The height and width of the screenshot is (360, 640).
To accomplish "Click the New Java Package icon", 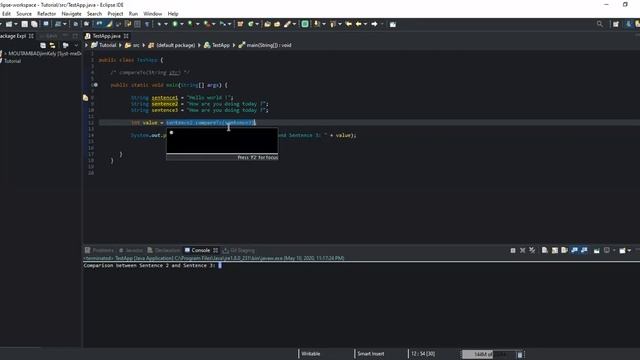I will tap(240, 24).
